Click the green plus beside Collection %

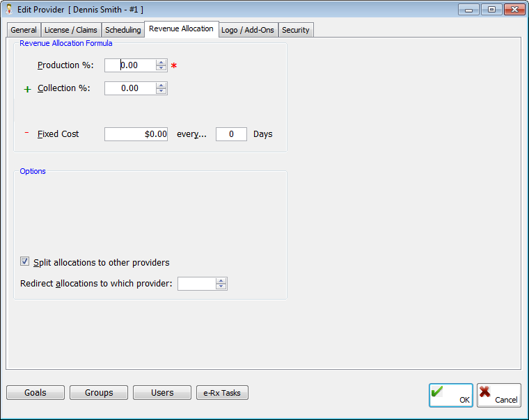(28, 90)
